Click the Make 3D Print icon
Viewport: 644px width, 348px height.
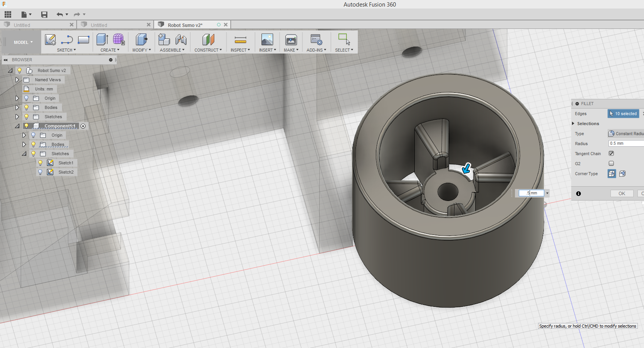pos(291,39)
